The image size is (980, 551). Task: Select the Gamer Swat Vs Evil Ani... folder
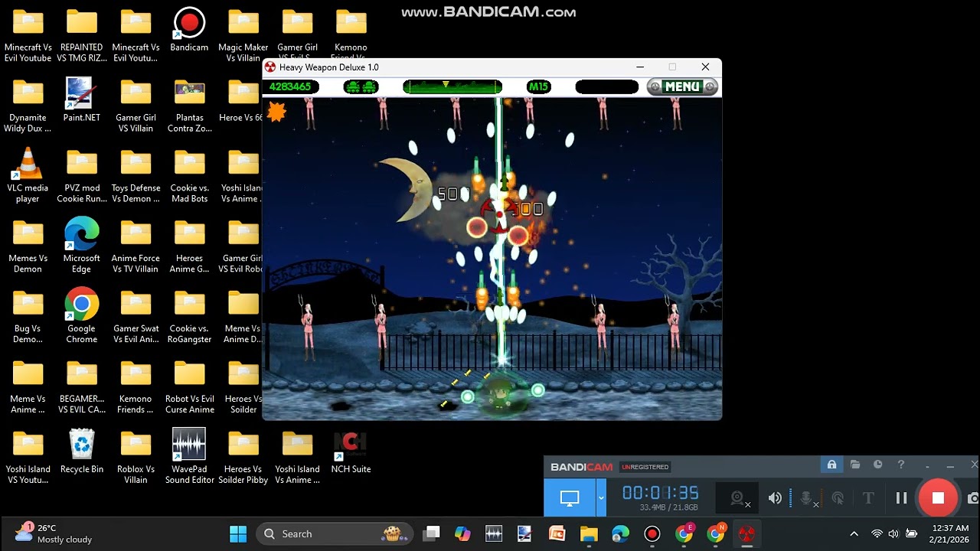coord(136,316)
